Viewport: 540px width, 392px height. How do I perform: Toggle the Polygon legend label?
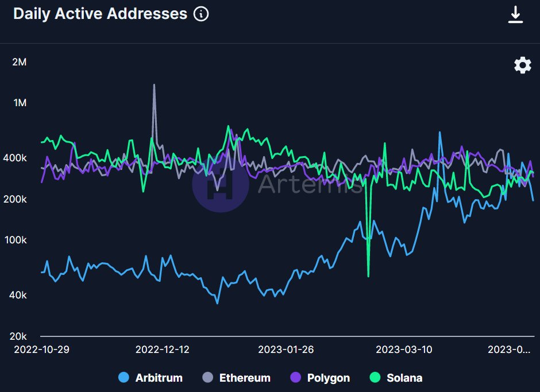328,378
